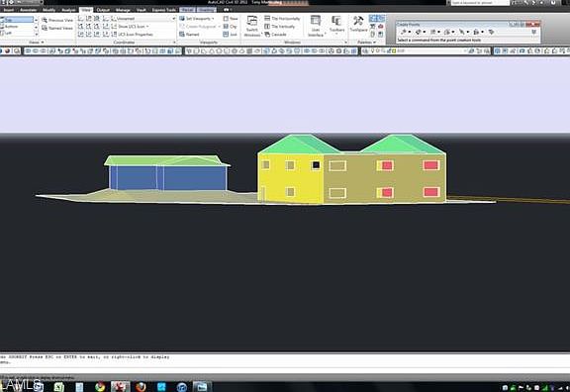Expand the Coordinates panel arrow
This screenshot has width=570, height=392.
[174, 43]
